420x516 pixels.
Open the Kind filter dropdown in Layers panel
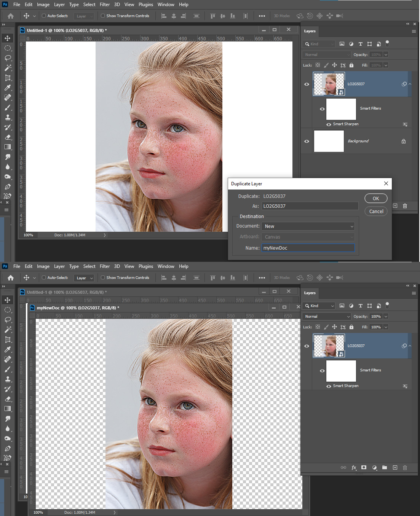(319, 44)
